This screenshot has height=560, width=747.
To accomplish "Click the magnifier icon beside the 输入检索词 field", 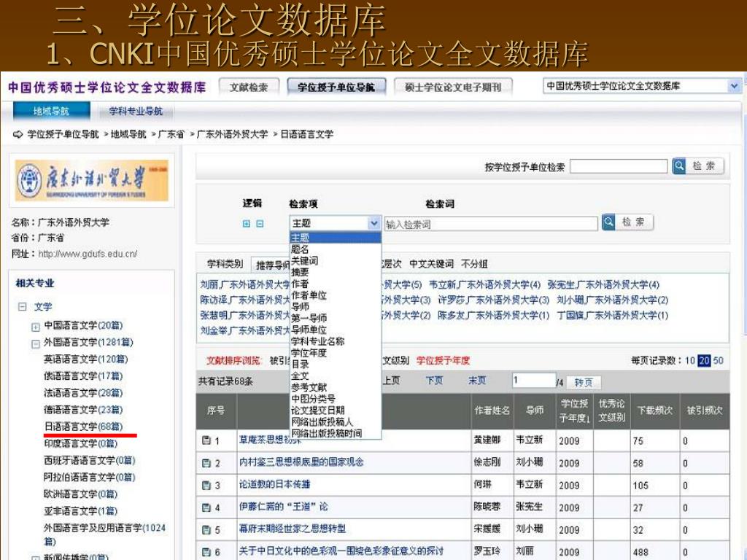I will pos(608,222).
